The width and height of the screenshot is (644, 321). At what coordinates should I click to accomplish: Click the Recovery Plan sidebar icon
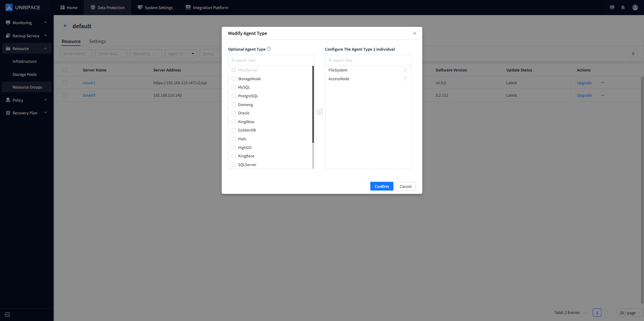coord(8,113)
